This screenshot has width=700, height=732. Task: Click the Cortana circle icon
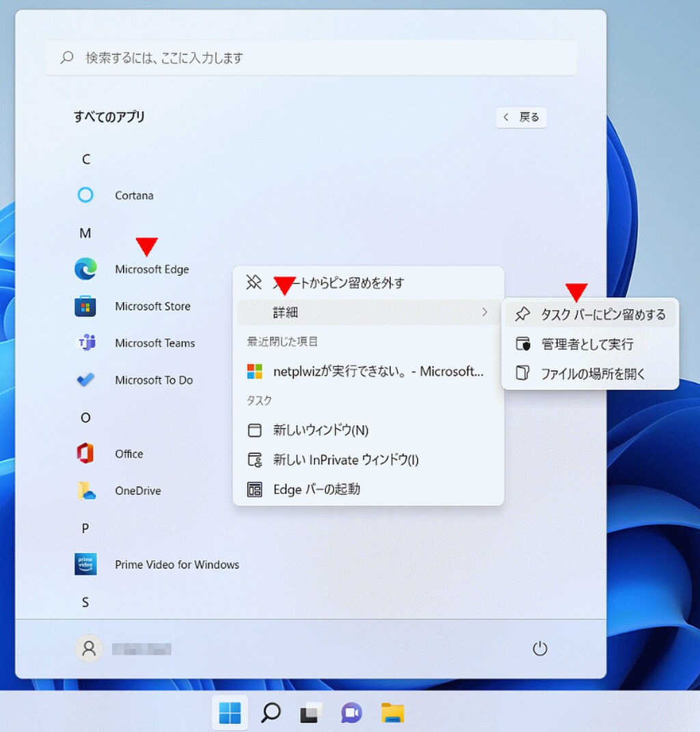coord(85,195)
